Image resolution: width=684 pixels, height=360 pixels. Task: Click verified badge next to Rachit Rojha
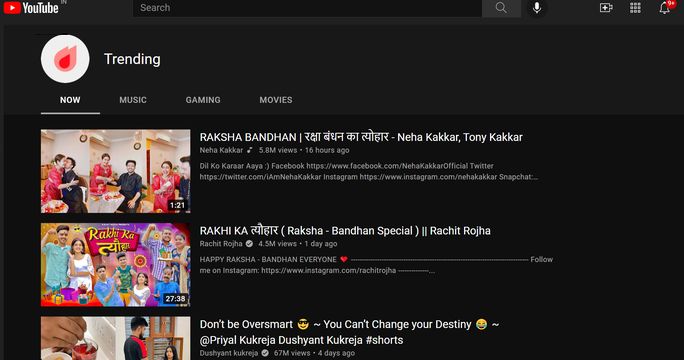(249, 243)
